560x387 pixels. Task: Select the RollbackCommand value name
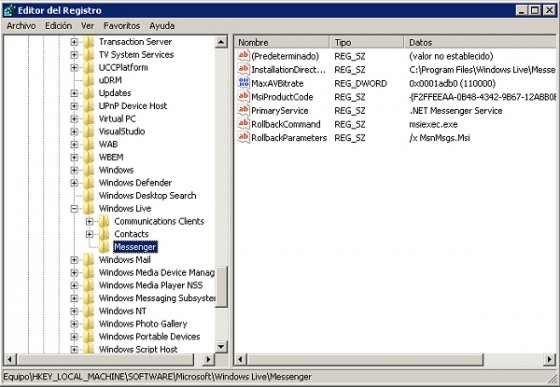click(x=286, y=124)
